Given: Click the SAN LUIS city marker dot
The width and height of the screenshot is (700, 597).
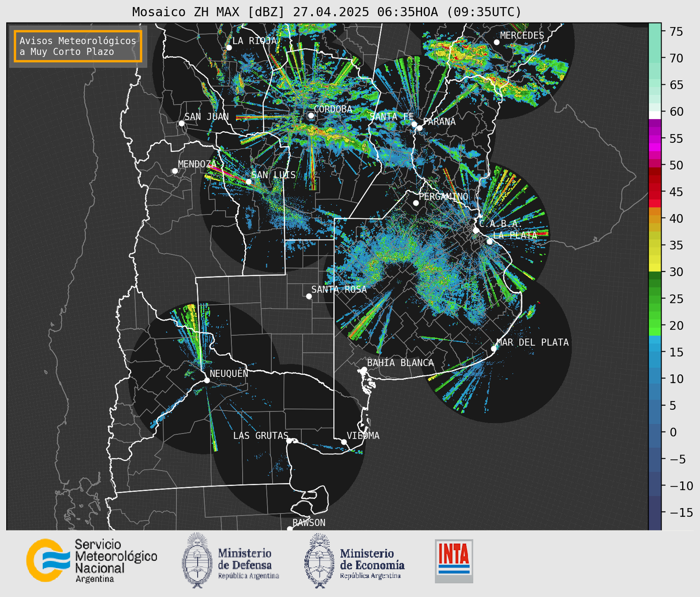Looking at the screenshot, I should pyautogui.click(x=249, y=181).
